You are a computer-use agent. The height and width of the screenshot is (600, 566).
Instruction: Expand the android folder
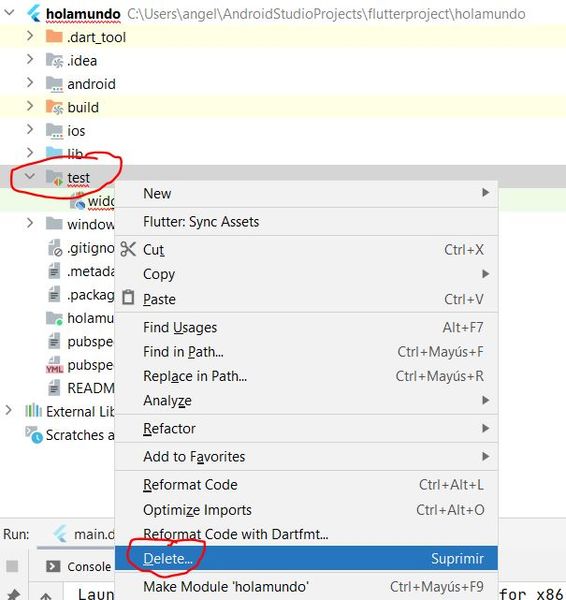click(30, 83)
